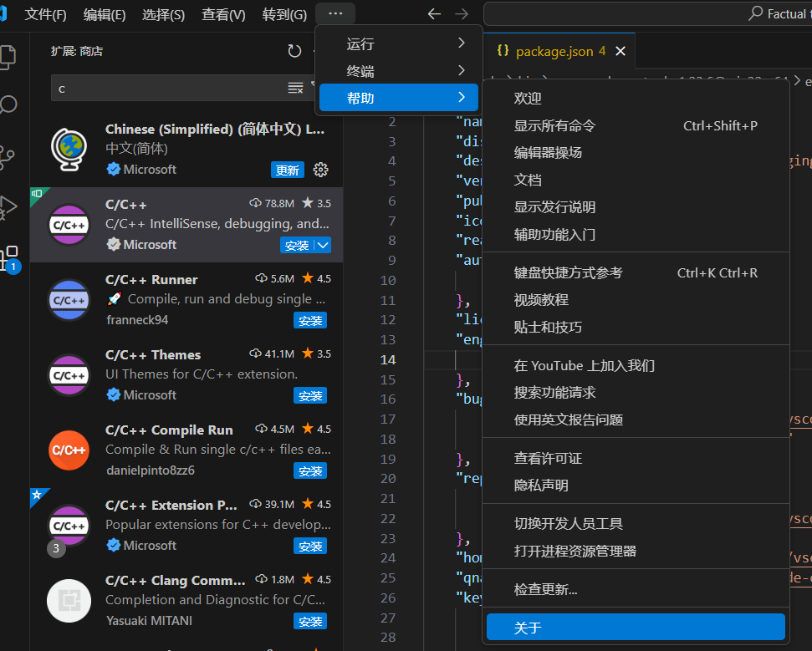
Task: Select the highlighted 帮助 submenu item
Action: (399, 98)
